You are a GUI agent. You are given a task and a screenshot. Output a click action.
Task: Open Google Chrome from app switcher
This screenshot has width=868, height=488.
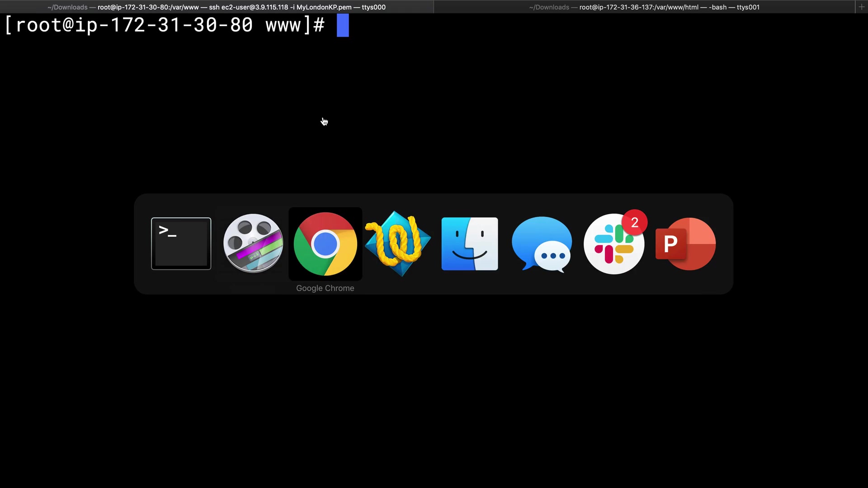coord(325,244)
